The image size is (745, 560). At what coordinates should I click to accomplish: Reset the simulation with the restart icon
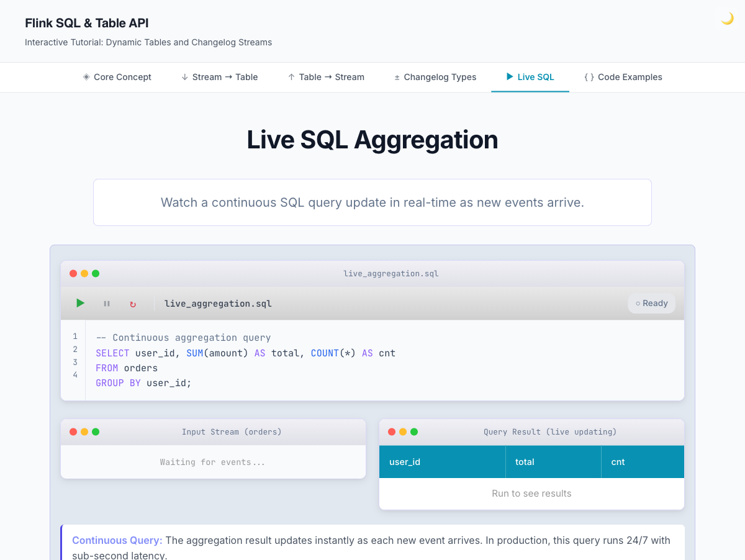(132, 304)
